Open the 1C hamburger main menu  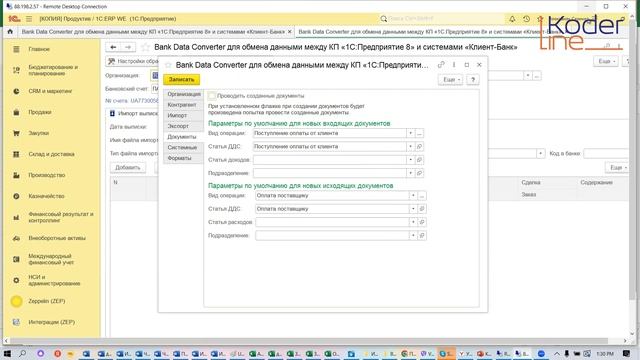(29, 19)
